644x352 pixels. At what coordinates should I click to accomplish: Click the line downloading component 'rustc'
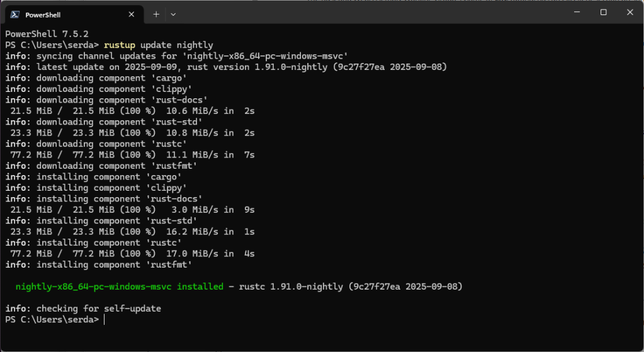96,144
